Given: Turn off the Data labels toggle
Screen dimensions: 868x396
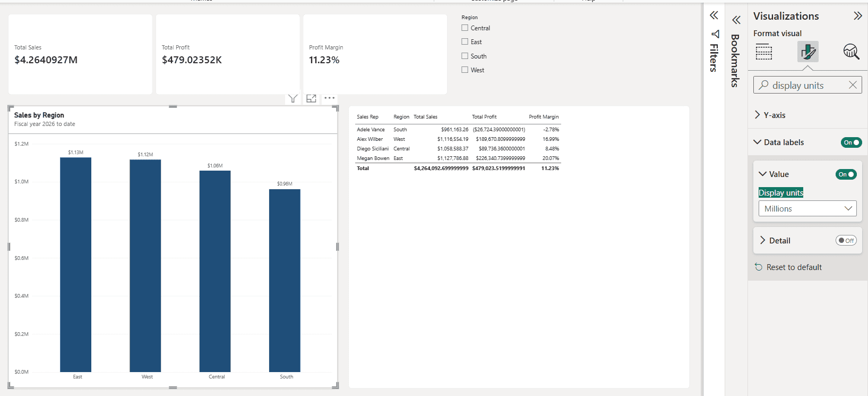Looking at the screenshot, I should 851,142.
